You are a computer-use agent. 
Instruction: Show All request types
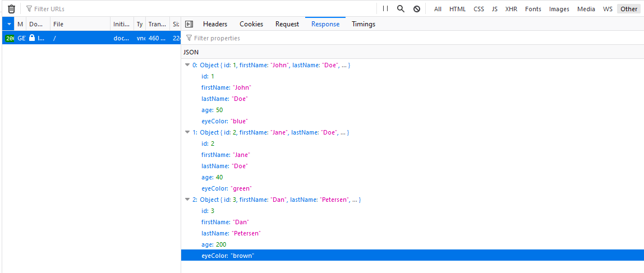(x=438, y=9)
